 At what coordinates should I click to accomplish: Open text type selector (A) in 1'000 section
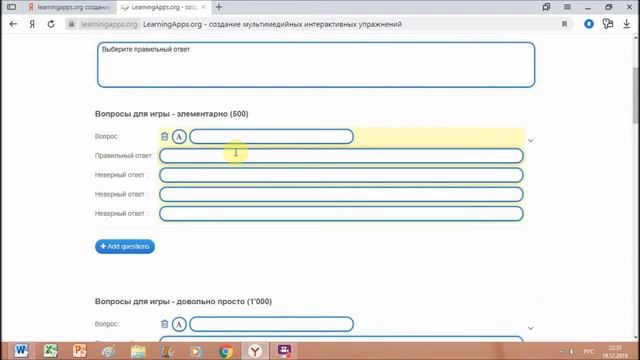click(179, 324)
